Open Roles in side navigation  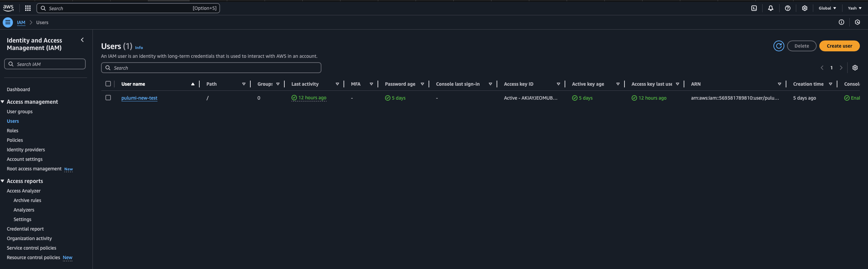[13, 131]
